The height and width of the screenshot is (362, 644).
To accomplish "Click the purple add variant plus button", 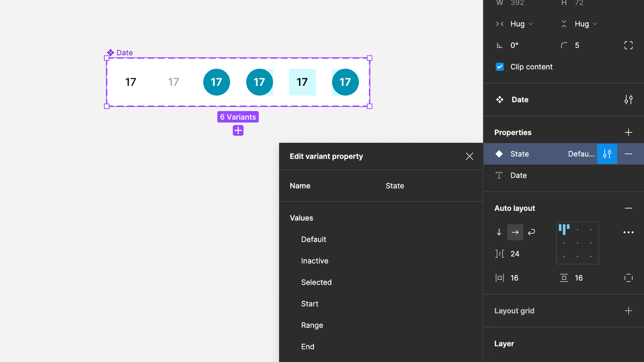I will (x=238, y=130).
